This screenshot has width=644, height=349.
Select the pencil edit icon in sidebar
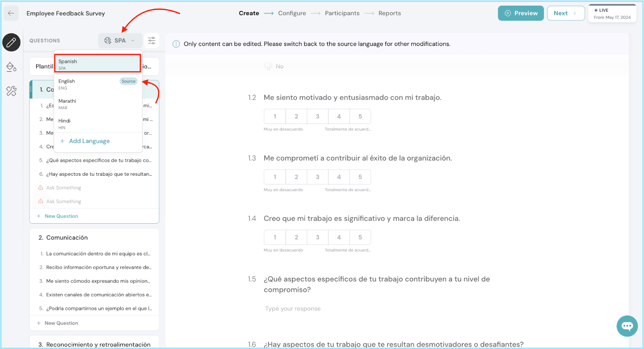tap(11, 42)
